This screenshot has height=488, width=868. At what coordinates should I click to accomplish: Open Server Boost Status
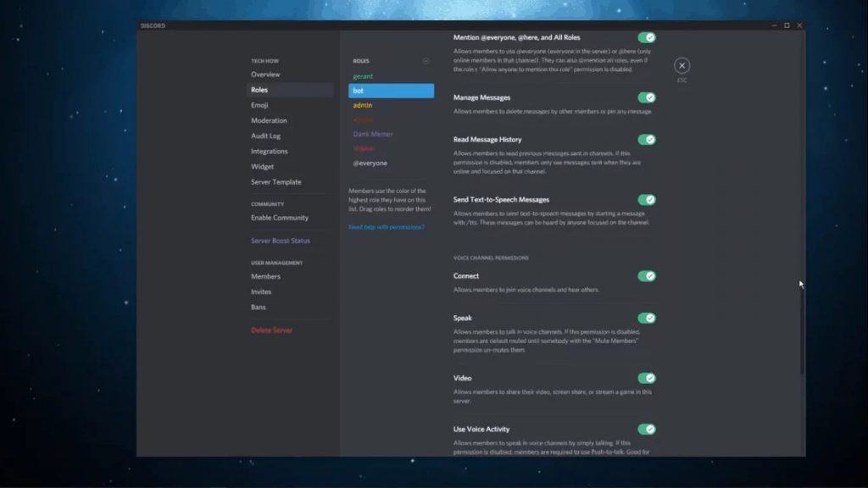point(281,241)
